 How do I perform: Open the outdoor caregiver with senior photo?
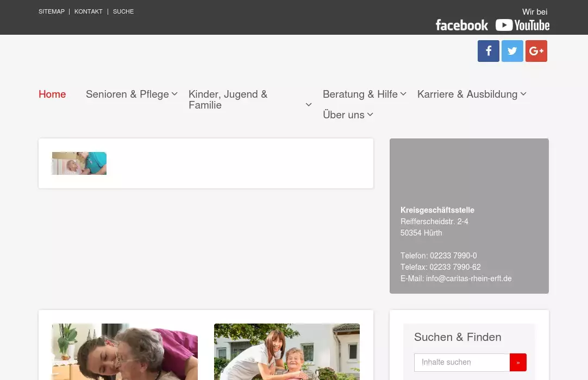pos(286,352)
